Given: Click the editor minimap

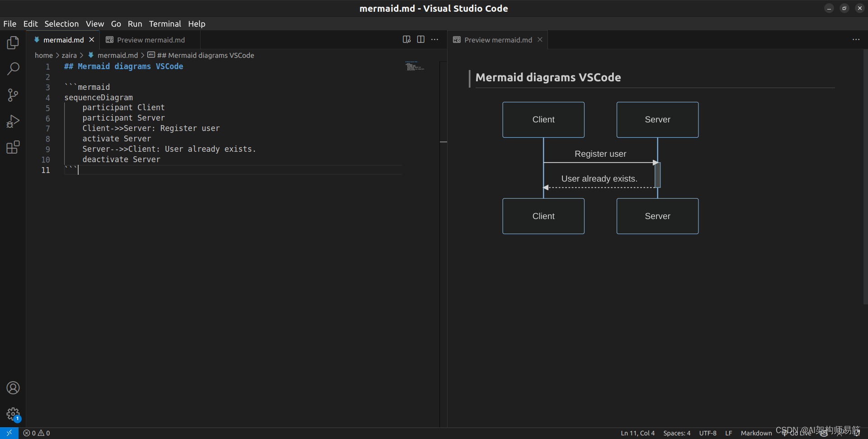Looking at the screenshot, I should click(x=415, y=66).
